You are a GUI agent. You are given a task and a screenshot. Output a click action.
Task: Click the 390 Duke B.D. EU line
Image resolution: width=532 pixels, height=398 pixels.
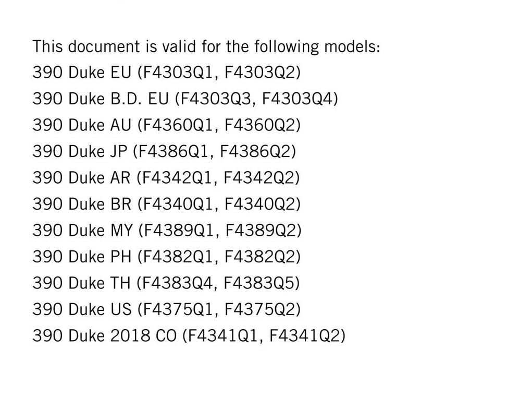tap(185, 99)
